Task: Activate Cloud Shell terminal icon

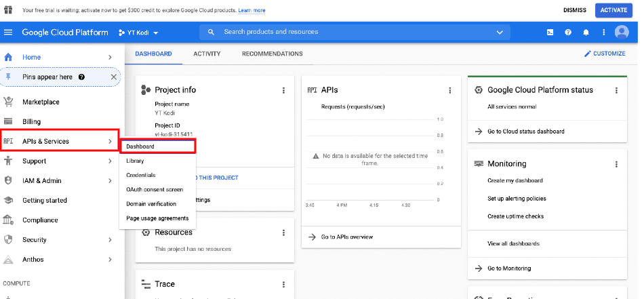Action: (550, 33)
